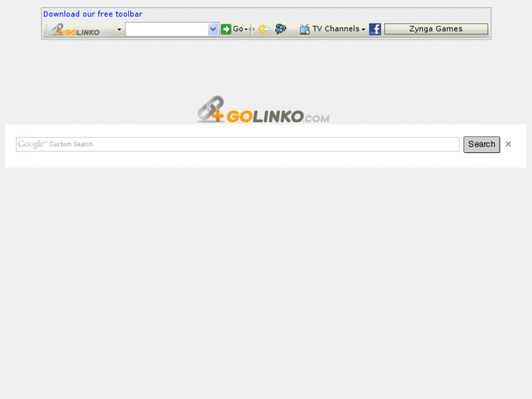Screen dimensions: 532x399
Task: Expand the GoLinko logo dropdown arrow
Action: pyautogui.click(x=119, y=29)
